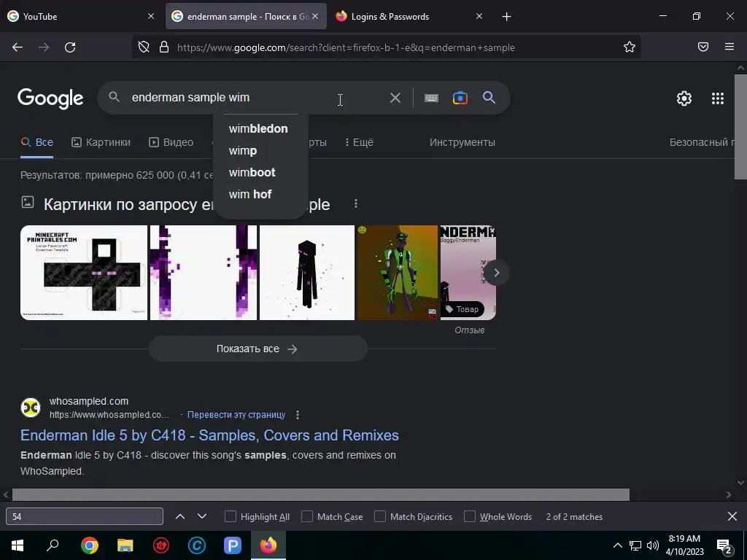Open a new browser tab
The height and width of the screenshot is (560, 747).
coord(506,17)
